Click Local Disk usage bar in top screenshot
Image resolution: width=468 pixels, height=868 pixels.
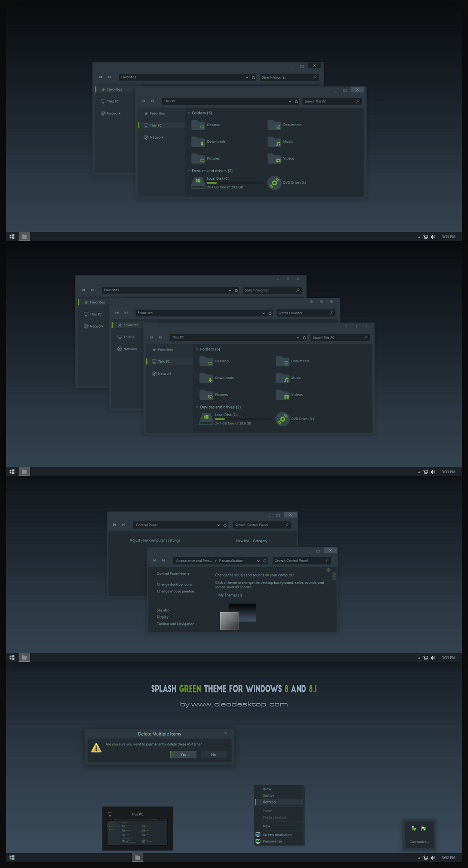(x=235, y=183)
